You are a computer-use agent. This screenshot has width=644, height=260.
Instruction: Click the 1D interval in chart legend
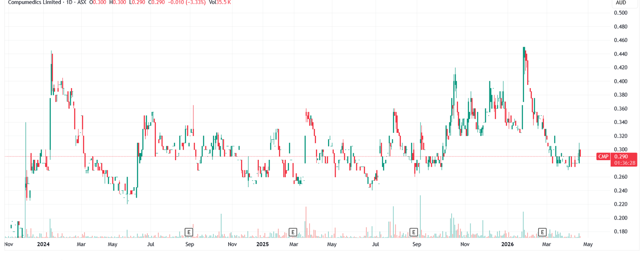[x=69, y=2]
